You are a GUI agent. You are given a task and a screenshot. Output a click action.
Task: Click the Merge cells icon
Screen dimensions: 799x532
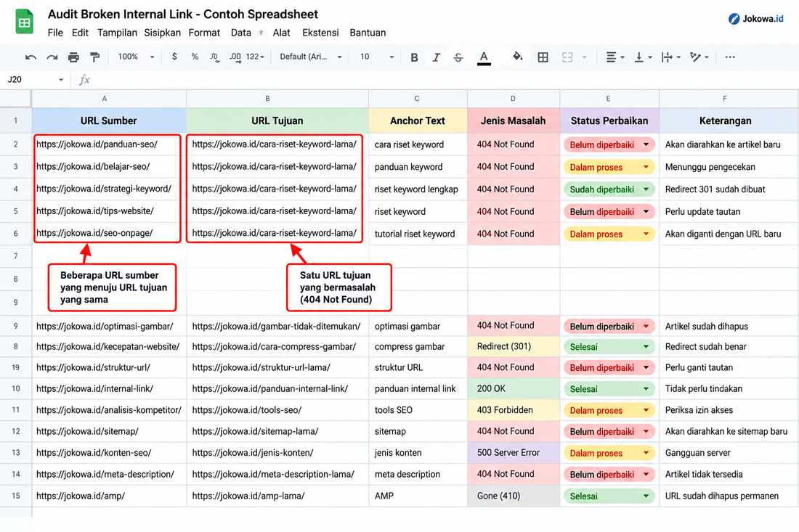567,57
